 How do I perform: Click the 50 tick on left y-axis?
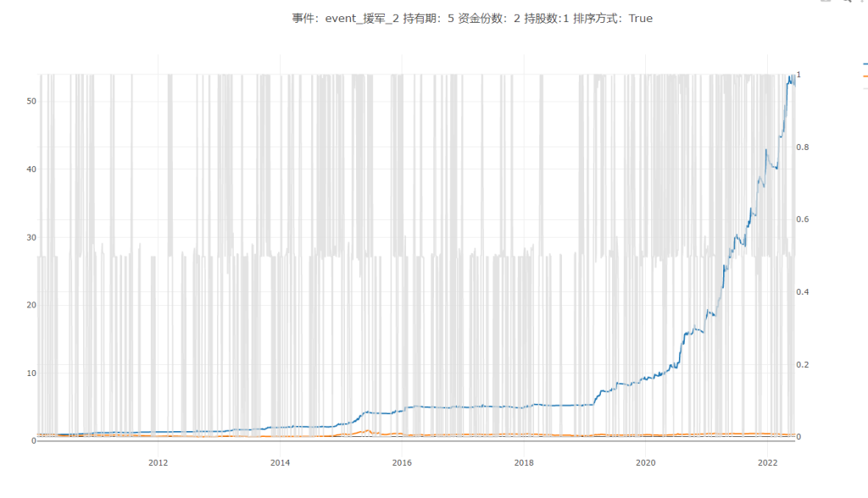(x=31, y=101)
